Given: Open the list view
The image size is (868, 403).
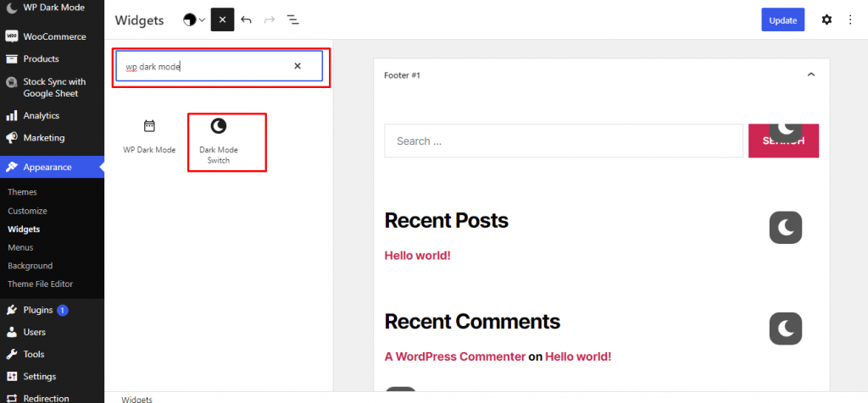Looking at the screenshot, I should tap(292, 20).
